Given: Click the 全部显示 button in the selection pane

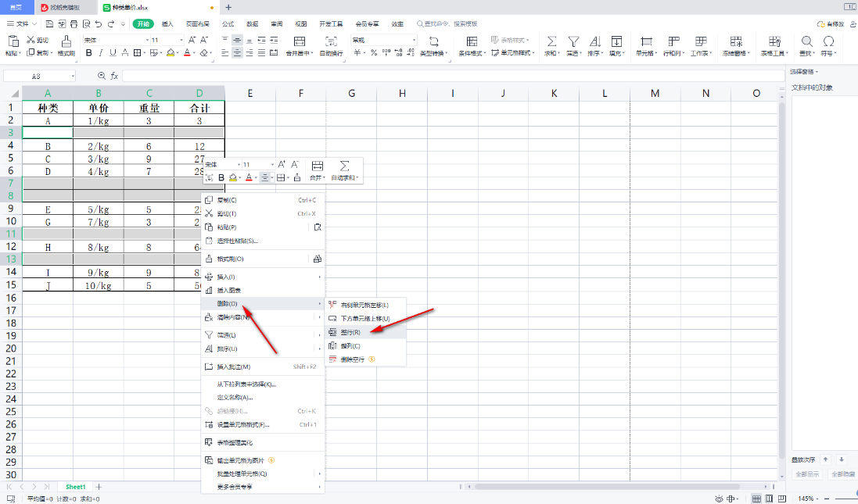Looking at the screenshot, I should [x=807, y=474].
